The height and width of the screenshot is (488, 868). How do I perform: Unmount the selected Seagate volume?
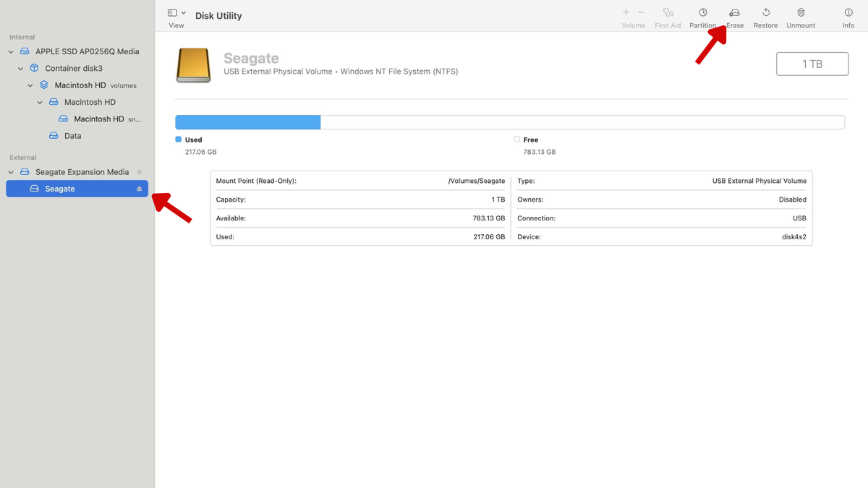[x=801, y=13]
